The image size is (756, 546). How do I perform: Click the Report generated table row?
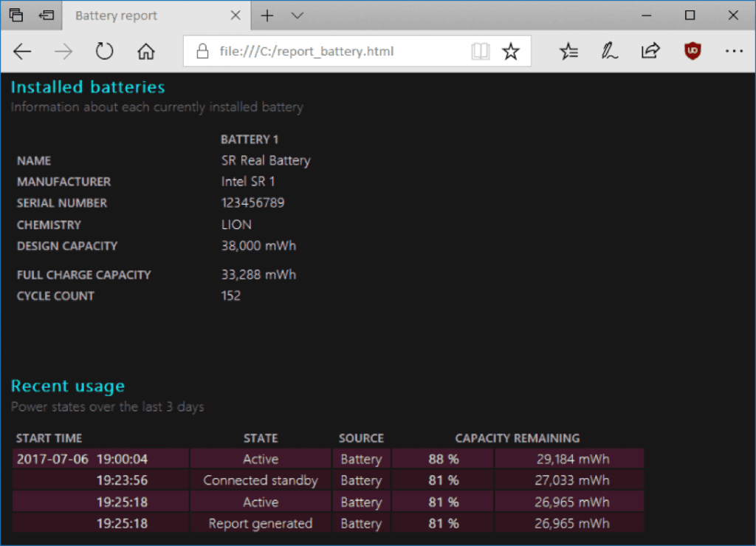(x=328, y=523)
